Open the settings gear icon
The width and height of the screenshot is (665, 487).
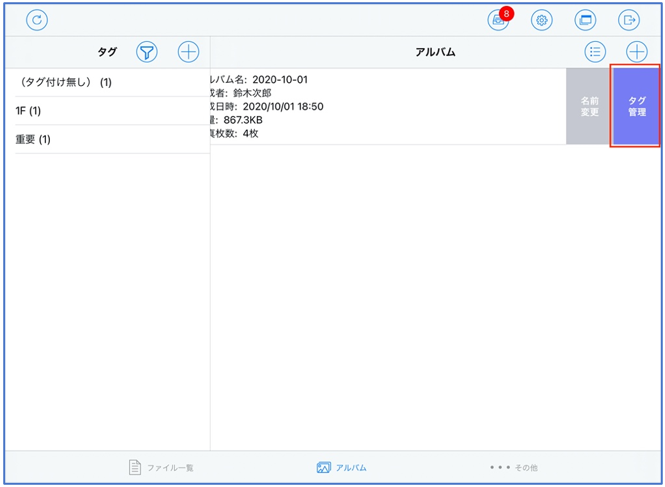[x=542, y=20]
